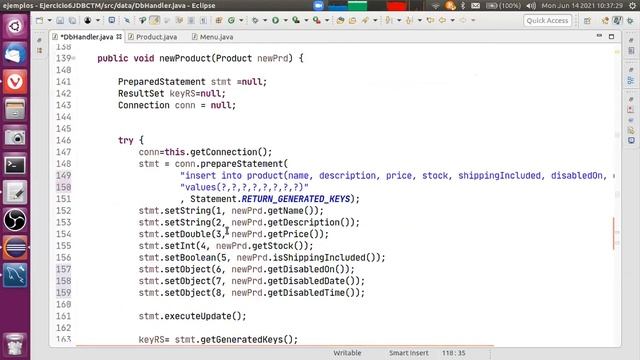The image size is (640, 360).
Task: Save the current file with the floppy icon
Action: [x=60, y=20]
